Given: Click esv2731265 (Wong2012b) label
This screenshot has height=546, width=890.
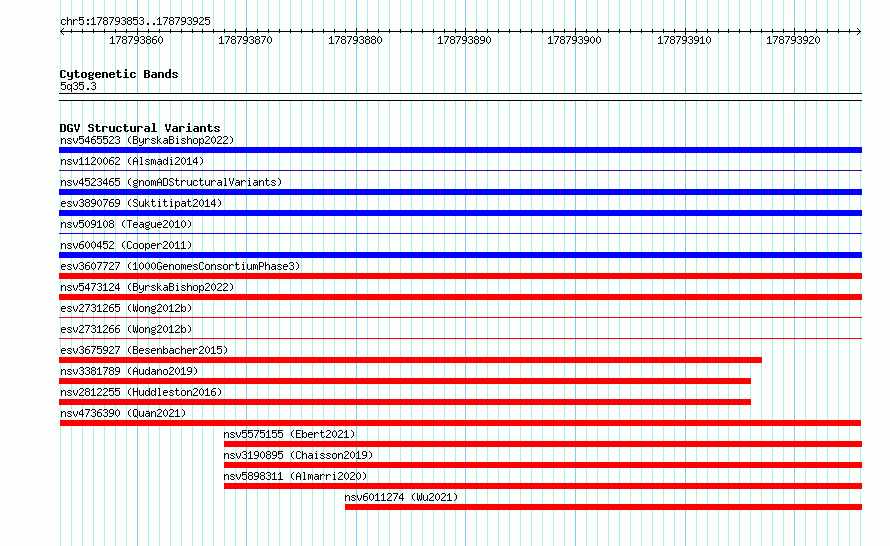Looking at the screenshot, I should 126,308.
